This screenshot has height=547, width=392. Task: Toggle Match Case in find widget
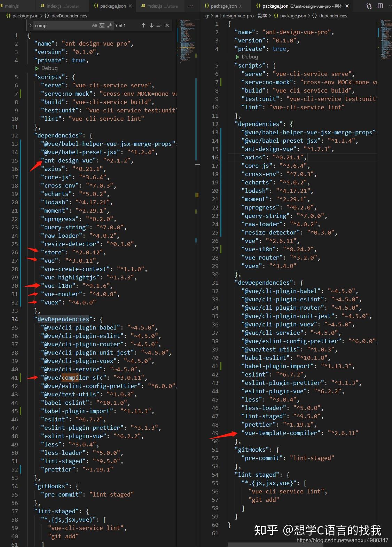point(94,25)
